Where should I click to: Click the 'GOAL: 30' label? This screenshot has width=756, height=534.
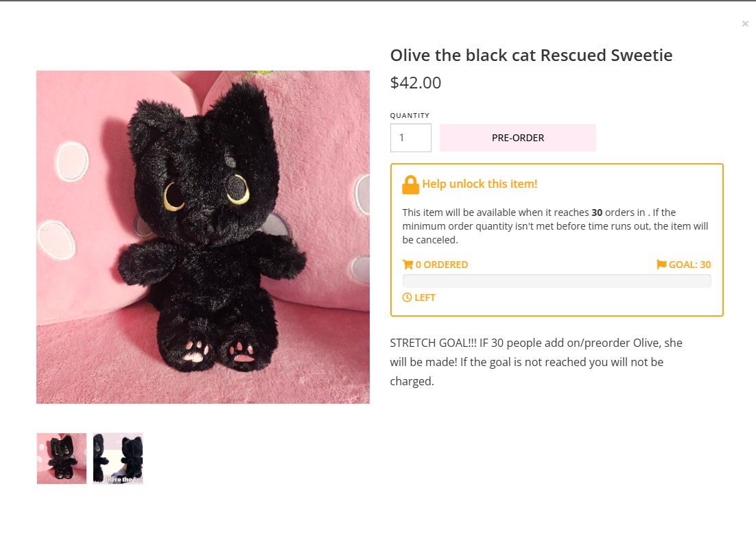[x=689, y=265]
